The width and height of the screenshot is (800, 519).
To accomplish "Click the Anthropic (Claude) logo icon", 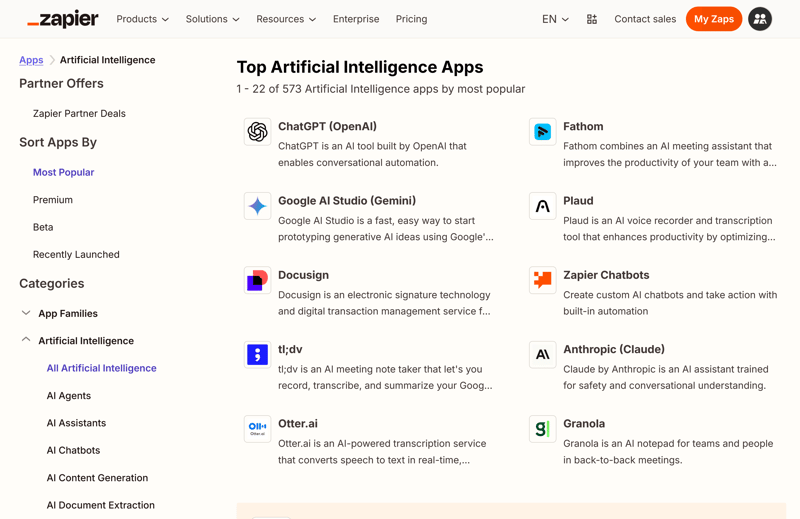I will [542, 355].
